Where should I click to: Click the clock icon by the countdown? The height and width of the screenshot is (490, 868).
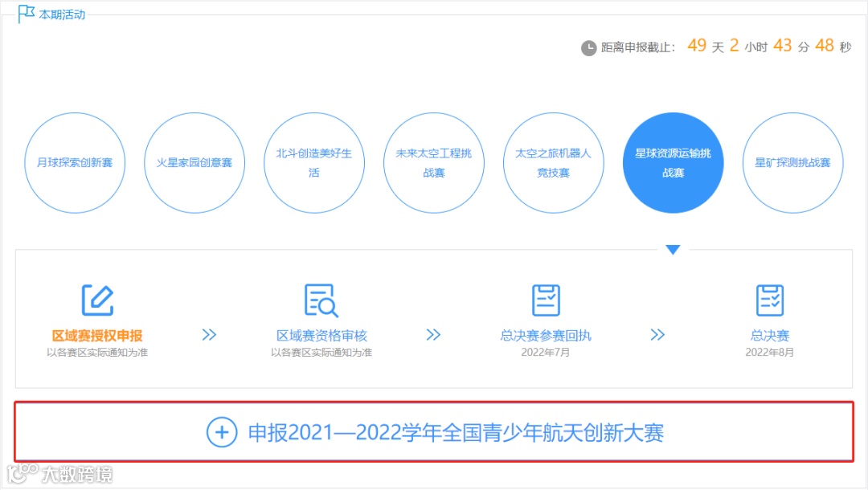coord(588,48)
